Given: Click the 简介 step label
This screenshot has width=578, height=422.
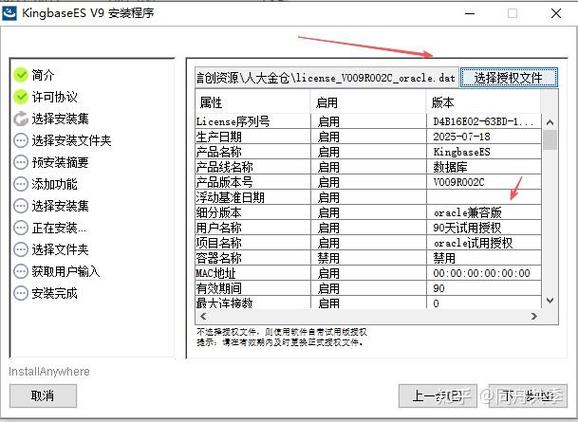Looking at the screenshot, I should pos(43,75).
